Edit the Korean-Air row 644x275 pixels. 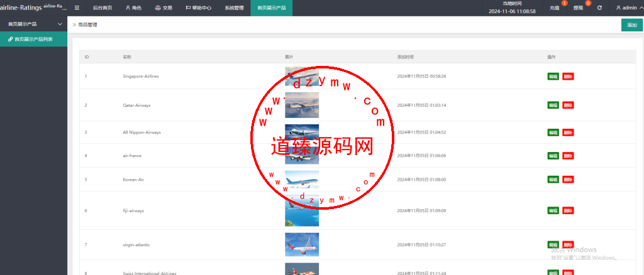(553, 180)
